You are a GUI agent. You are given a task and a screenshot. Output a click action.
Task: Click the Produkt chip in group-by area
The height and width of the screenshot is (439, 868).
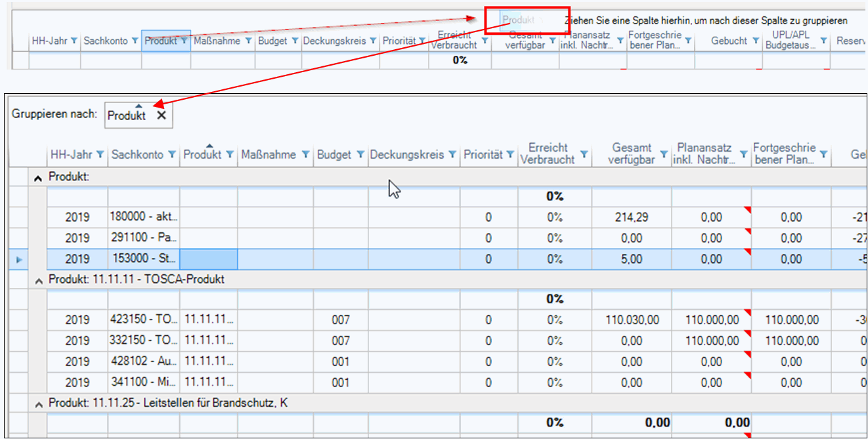[127, 115]
